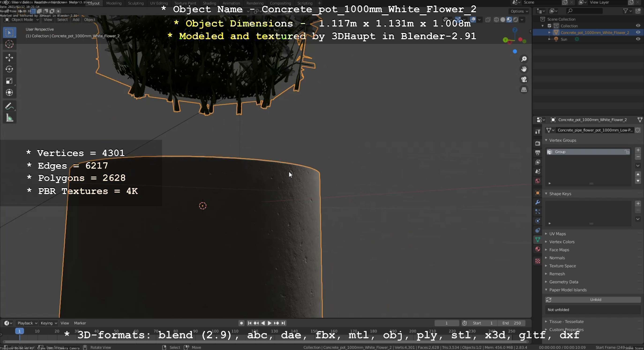This screenshot has width=644, height=350.
Task: Hide Concrete_pot_1000mm_White_Flower_2 via eye icon
Action: pyautogui.click(x=638, y=32)
